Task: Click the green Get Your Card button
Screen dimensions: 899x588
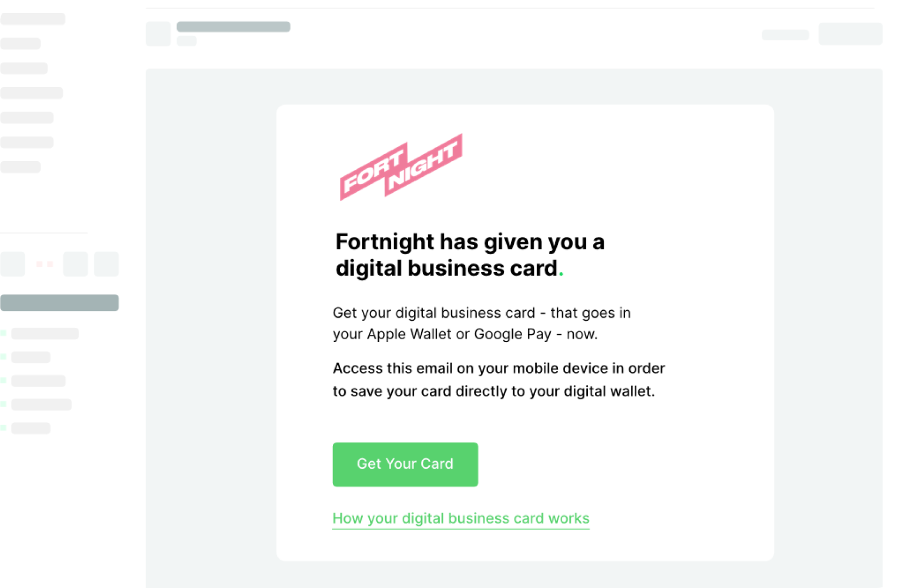Action: [405, 464]
